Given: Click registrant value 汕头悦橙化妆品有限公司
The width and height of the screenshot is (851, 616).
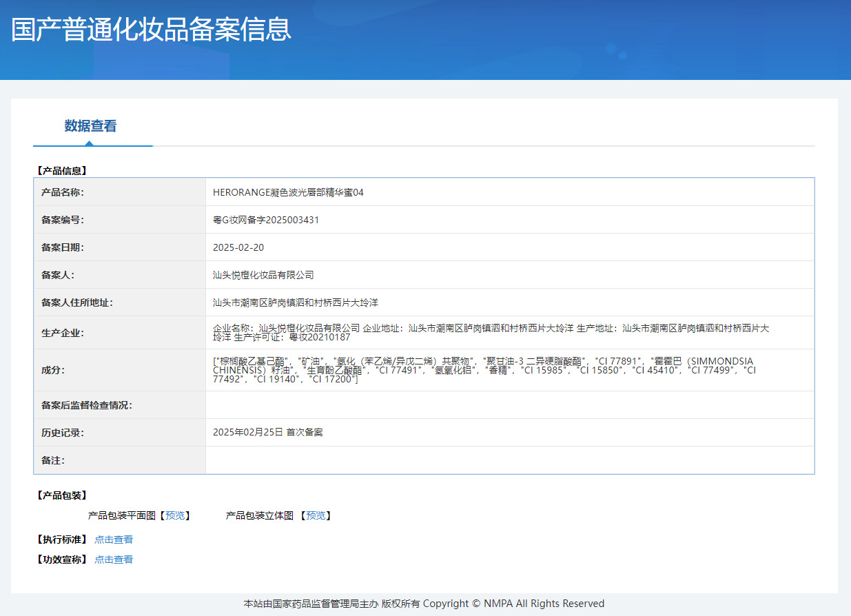Looking at the screenshot, I should click(263, 275).
